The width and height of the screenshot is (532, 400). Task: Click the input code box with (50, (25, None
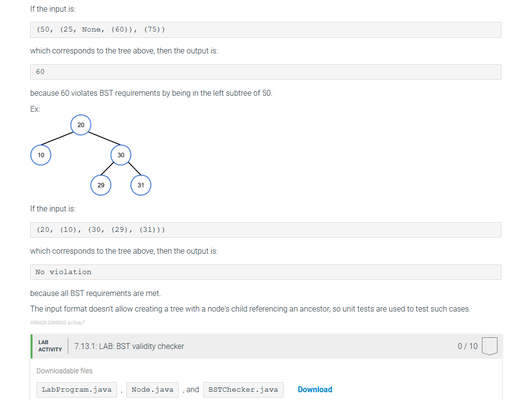point(266,30)
